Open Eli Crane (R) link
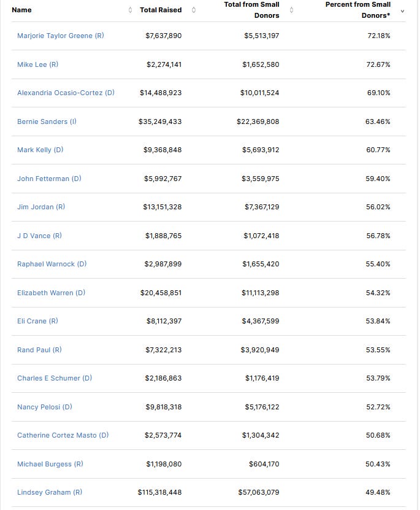Viewport: 420px width, 510px height. click(x=37, y=321)
